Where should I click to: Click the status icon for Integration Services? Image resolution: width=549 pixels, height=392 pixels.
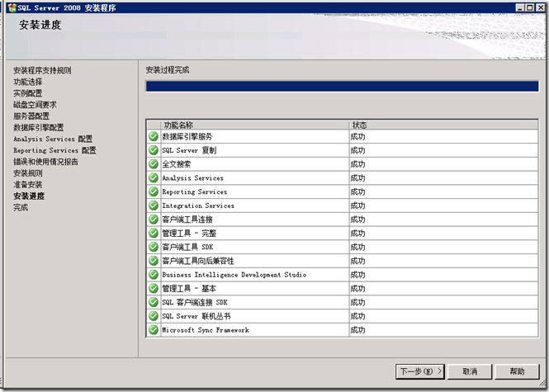click(x=154, y=205)
